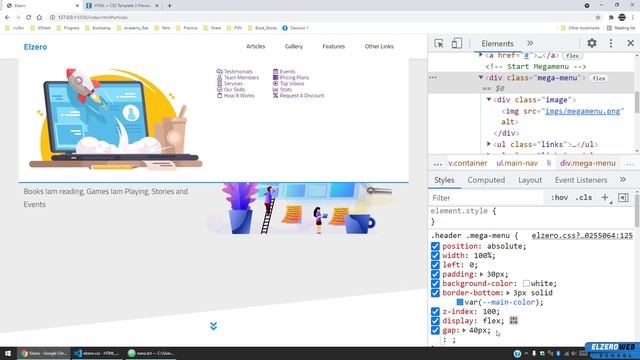Disable the left: 0 declaration
640x360 pixels.
(435, 265)
